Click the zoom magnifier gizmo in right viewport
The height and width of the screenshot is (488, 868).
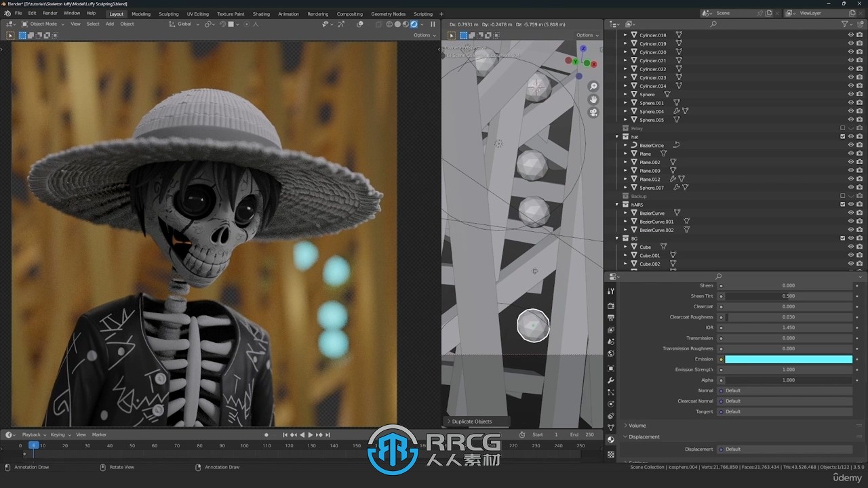[593, 86]
